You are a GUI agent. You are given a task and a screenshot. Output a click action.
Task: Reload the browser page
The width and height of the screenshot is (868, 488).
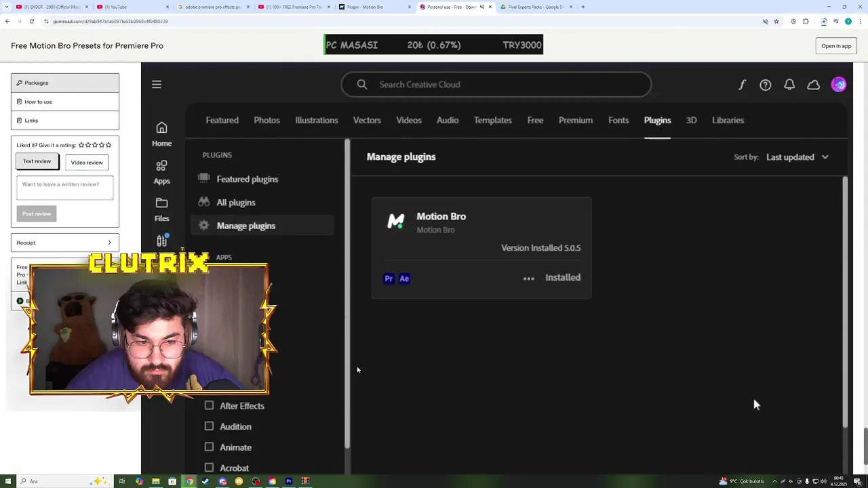click(x=31, y=21)
